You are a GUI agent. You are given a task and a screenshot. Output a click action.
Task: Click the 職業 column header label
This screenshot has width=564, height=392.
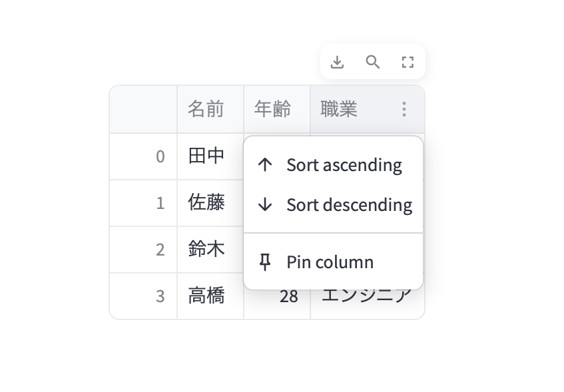coord(339,109)
